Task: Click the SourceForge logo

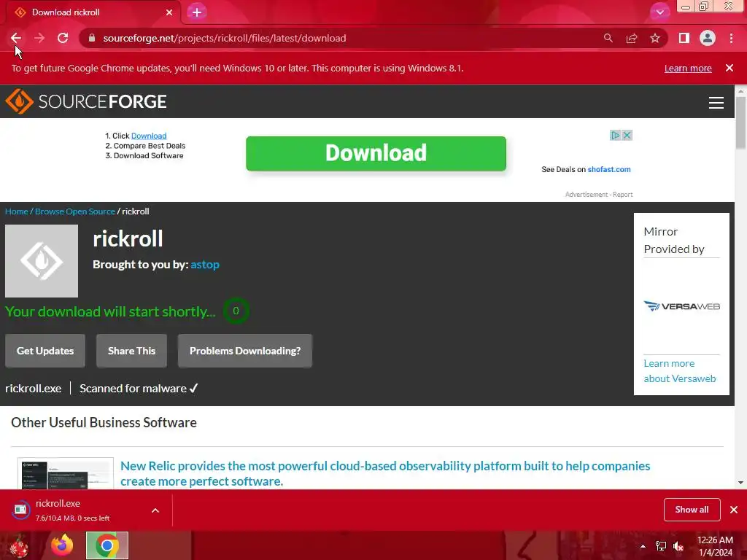Action: point(86,101)
